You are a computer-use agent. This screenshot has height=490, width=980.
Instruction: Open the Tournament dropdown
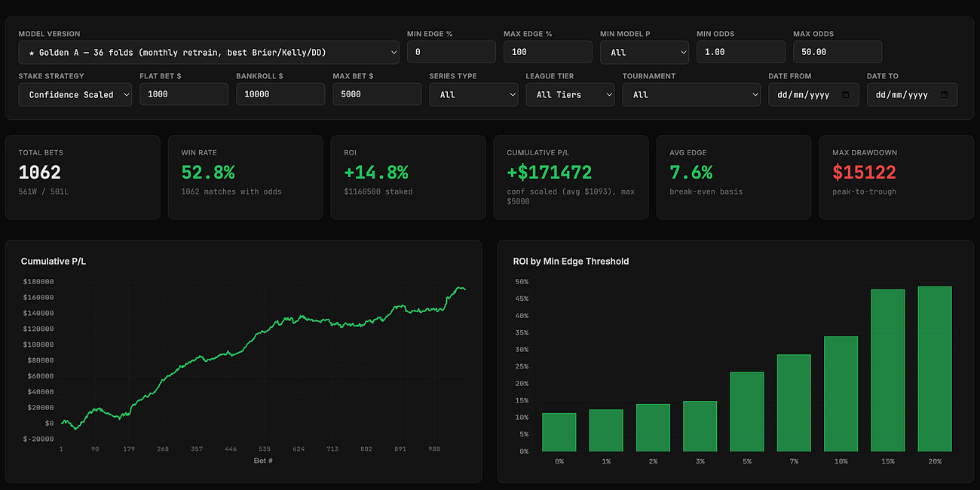coord(691,94)
